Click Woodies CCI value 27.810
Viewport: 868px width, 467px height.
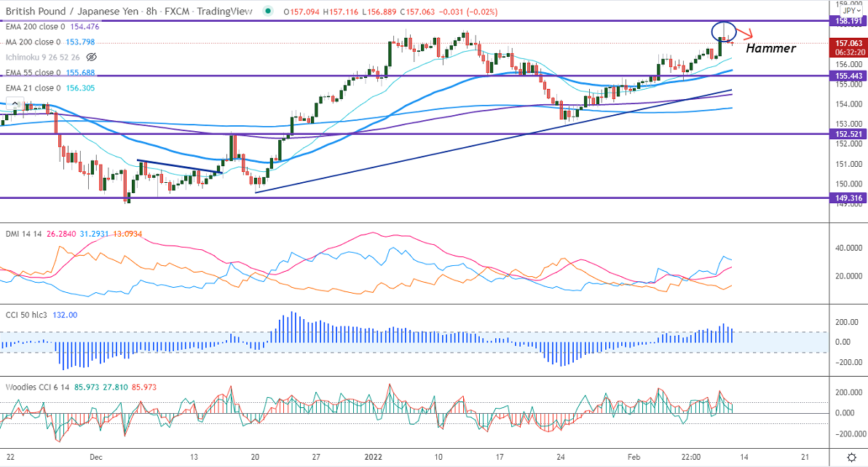[115, 388]
